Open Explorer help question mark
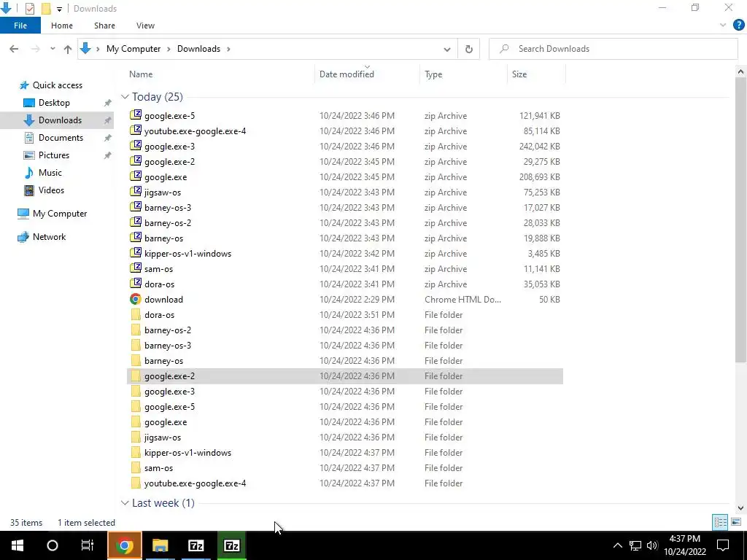The height and width of the screenshot is (560, 747). click(738, 26)
